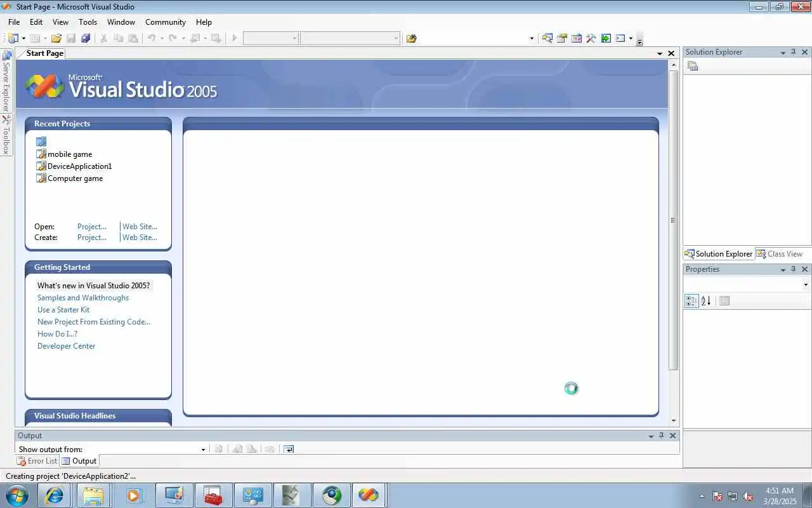Image resolution: width=812 pixels, height=508 pixels.
Task: Open Solution Configurations combo box
Action: (270, 38)
